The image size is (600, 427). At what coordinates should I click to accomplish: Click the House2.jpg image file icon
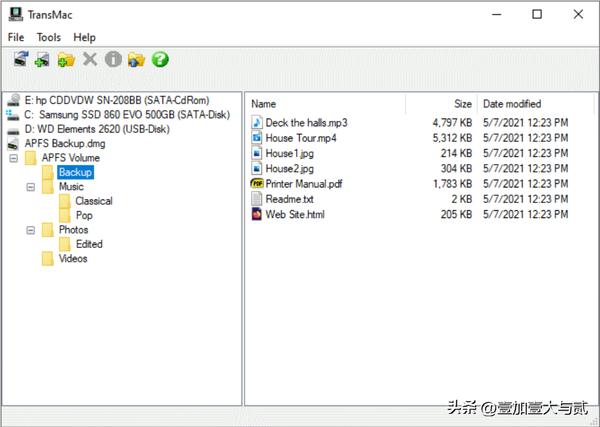tap(256, 168)
